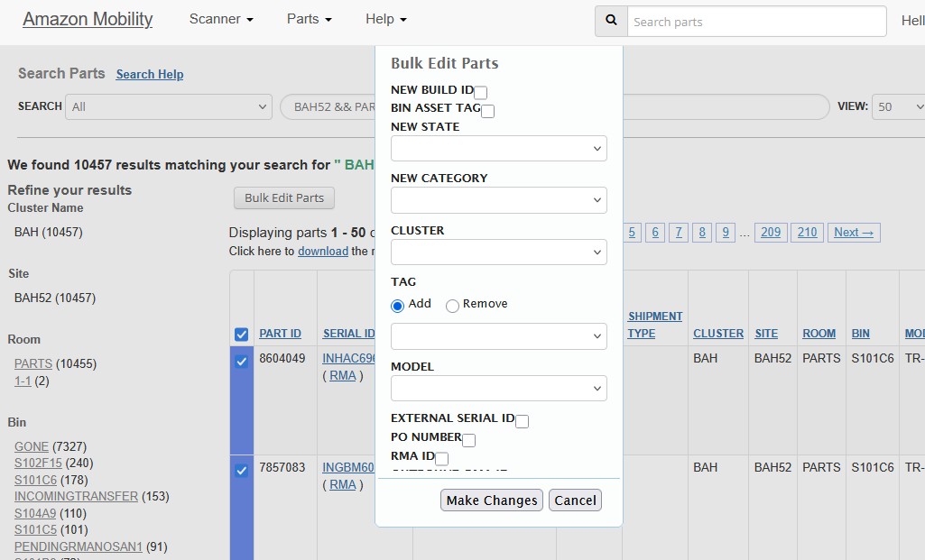
Task: Open the NEW STATE dropdown
Action: coord(498,148)
